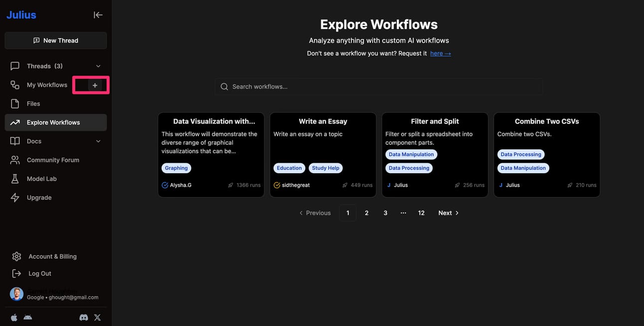Open the Docs section
Image resolution: width=644 pixels, height=326 pixels.
56,141
